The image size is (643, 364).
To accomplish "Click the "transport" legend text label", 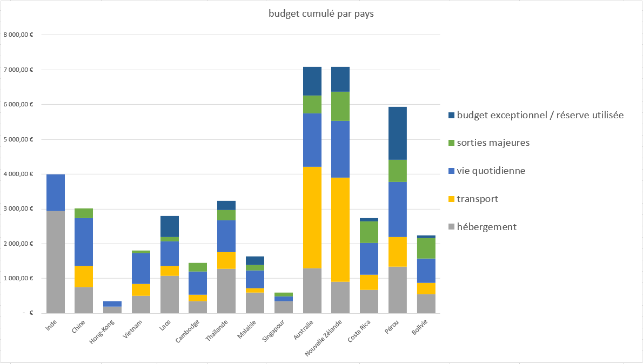I will click(x=477, y=199).
